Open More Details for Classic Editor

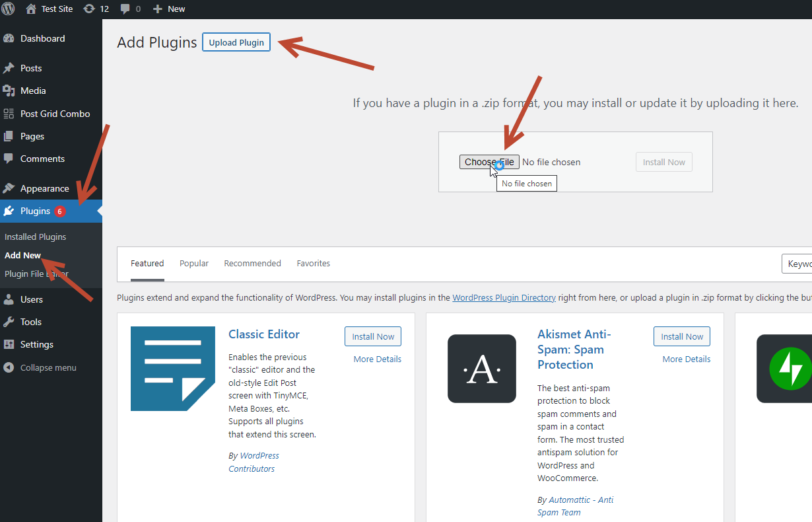(378, 359)
